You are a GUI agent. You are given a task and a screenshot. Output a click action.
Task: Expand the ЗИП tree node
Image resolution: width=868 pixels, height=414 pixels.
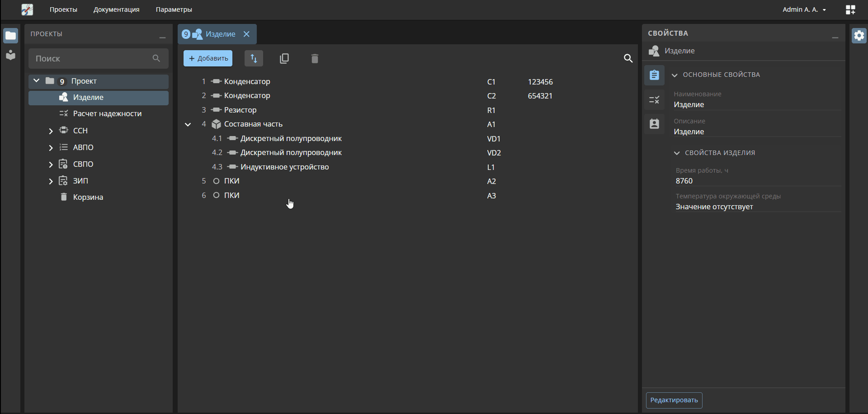point(51,181)
